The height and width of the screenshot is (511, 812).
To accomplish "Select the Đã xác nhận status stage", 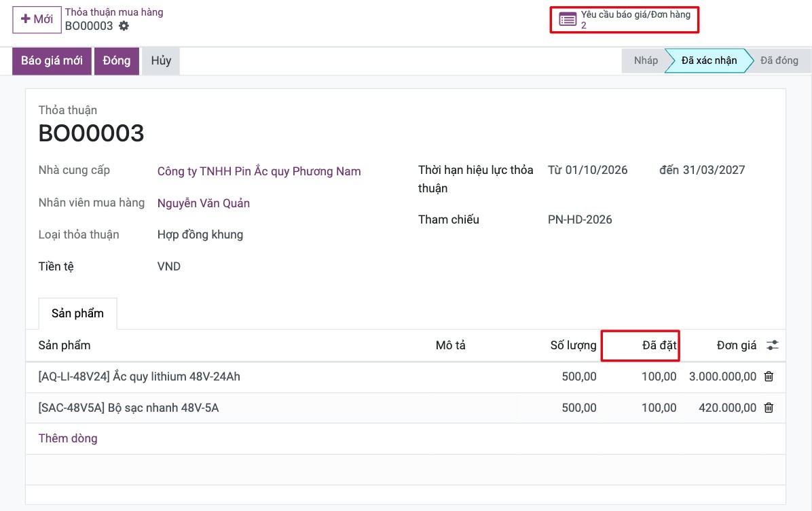I will (709, 60).
